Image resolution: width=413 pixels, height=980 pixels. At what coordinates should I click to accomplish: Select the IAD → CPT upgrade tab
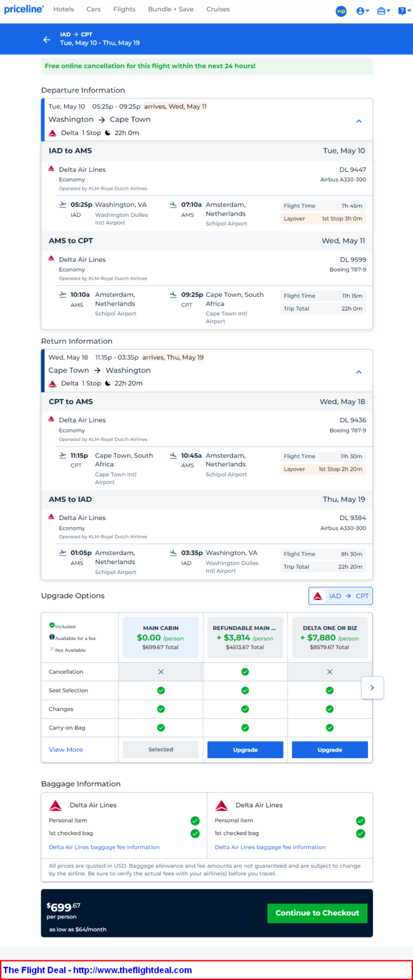click(340, 596)
